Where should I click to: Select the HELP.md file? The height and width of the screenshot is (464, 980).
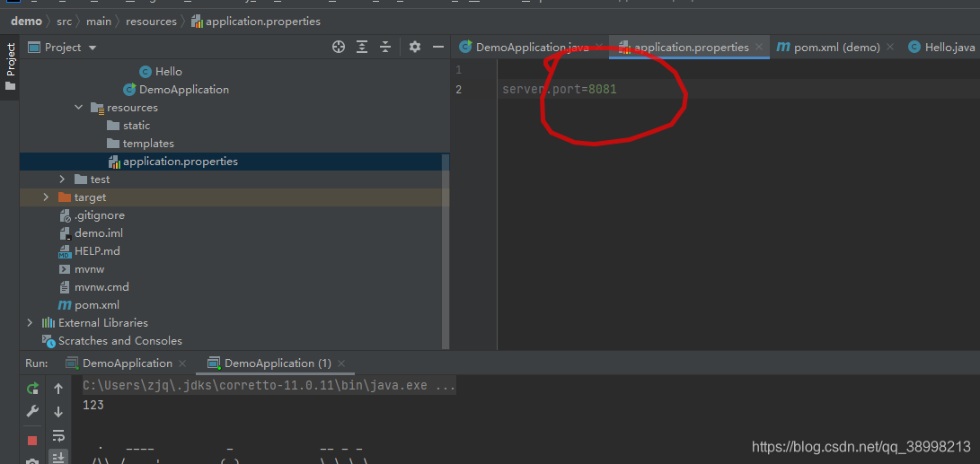pos(89,251)
